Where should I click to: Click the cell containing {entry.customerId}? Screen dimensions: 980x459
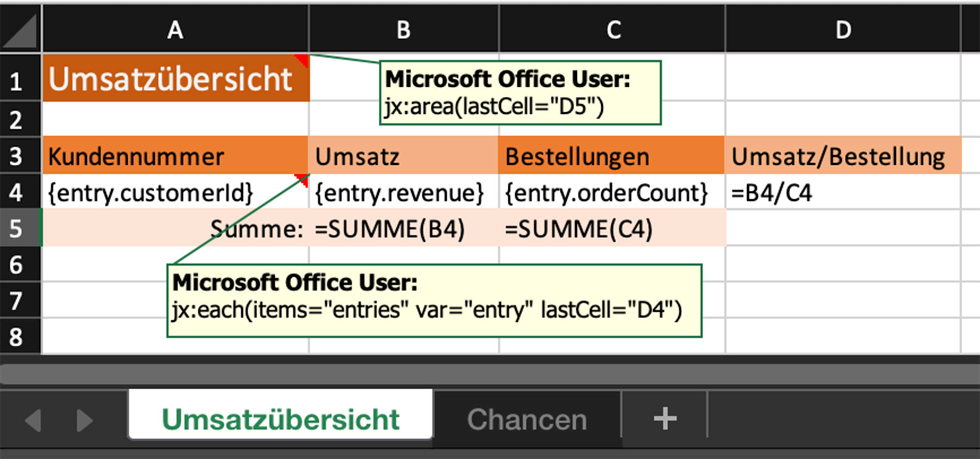tap(151, 192)
